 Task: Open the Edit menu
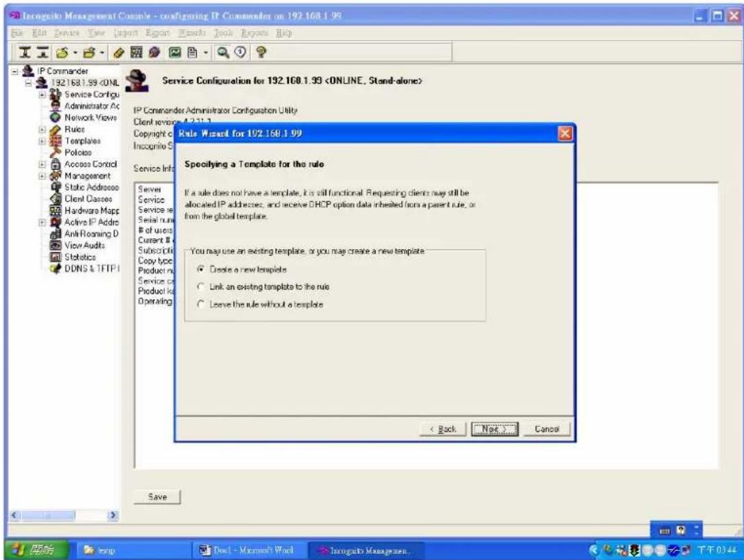(x=39, y=33)
